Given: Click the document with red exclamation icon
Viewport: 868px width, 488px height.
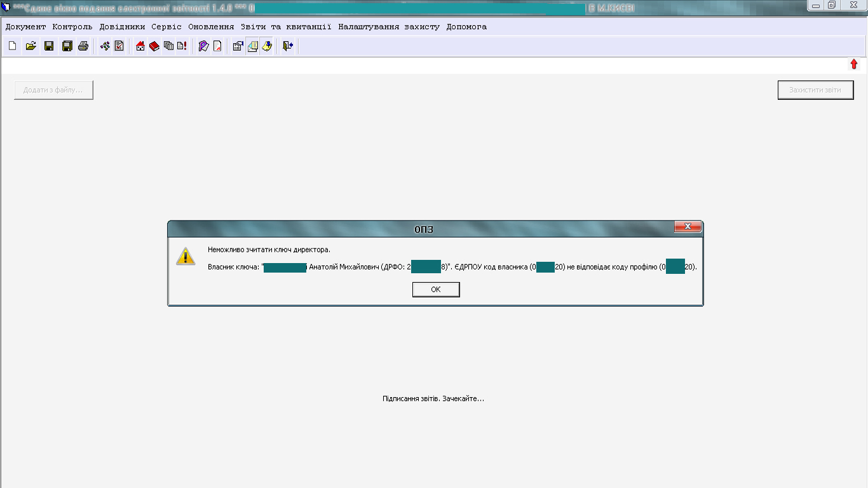Looking at the screenshot, I should [x=182, y=46].
